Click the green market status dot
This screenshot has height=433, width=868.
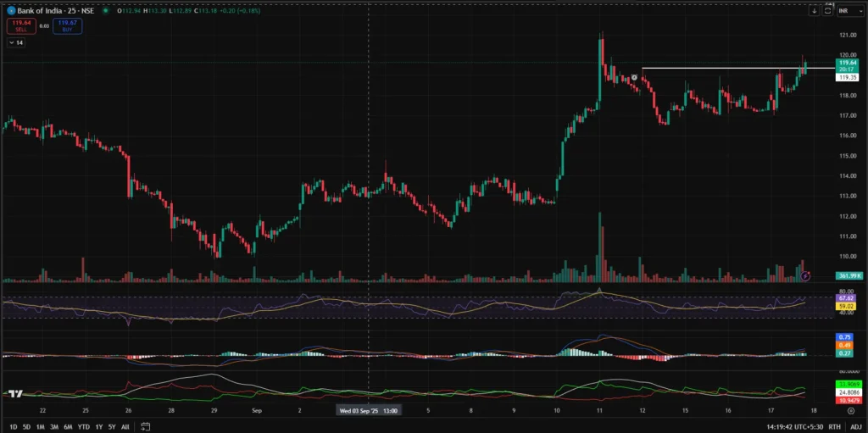[x=103, y=11]
